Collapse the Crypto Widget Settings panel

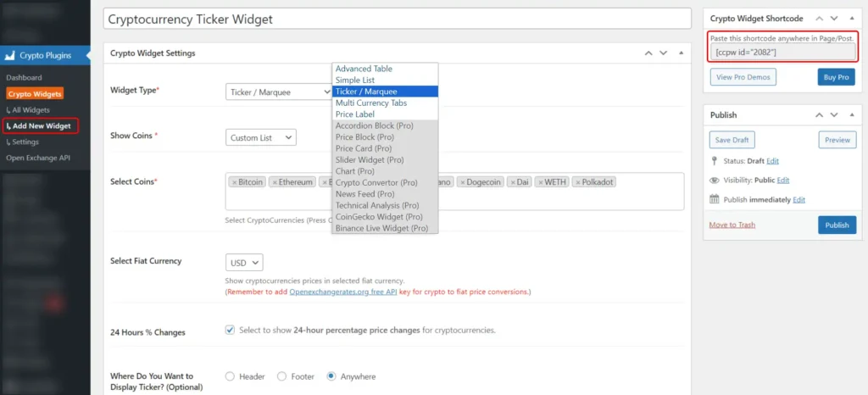(681, 53)
